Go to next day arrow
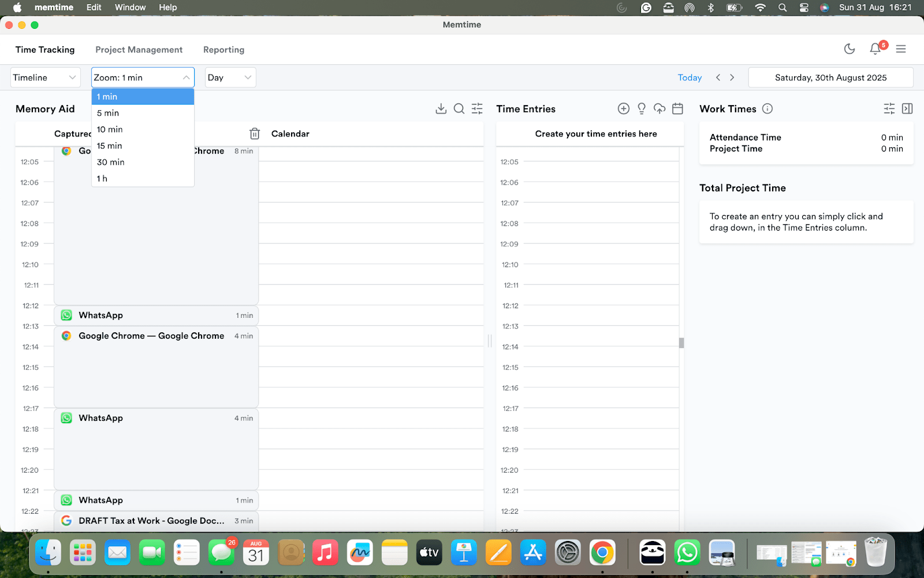The width and height of the screenshot is (924, 578). pos(732,77)
